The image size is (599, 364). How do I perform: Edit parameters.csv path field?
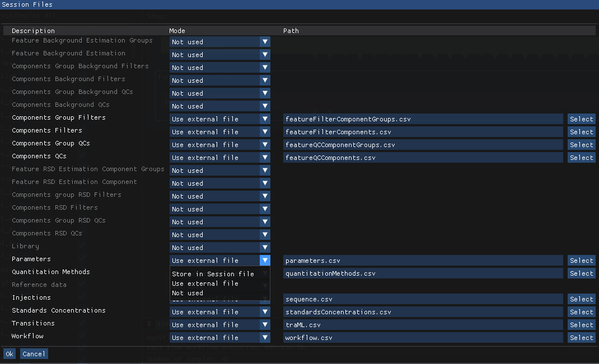pos(423,260)
